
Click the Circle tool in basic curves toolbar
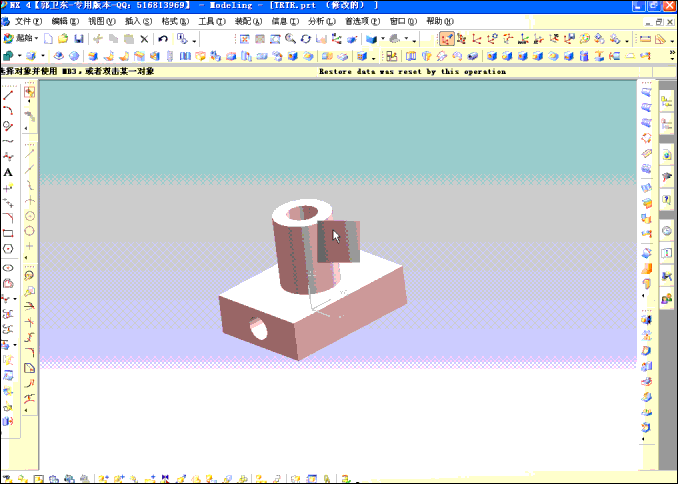(x=29, y=231)
